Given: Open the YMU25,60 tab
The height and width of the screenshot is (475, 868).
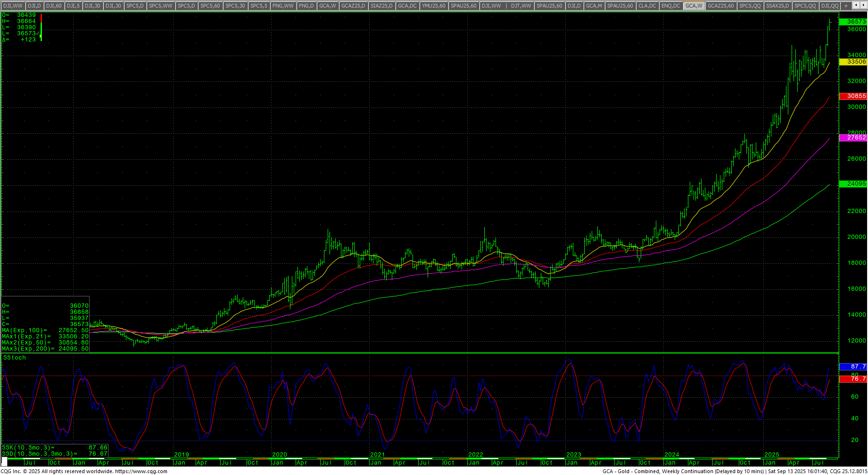Looking at the screenshot, I should 433,6.
